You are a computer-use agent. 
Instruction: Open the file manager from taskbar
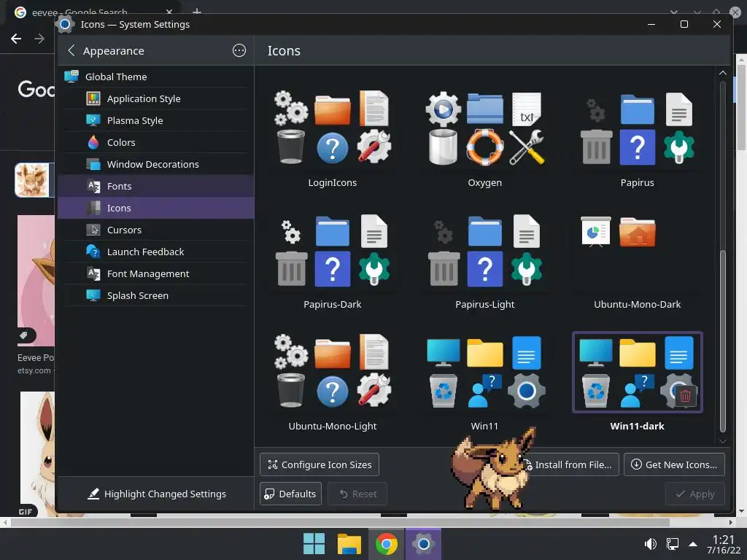[x=349, y=544]
